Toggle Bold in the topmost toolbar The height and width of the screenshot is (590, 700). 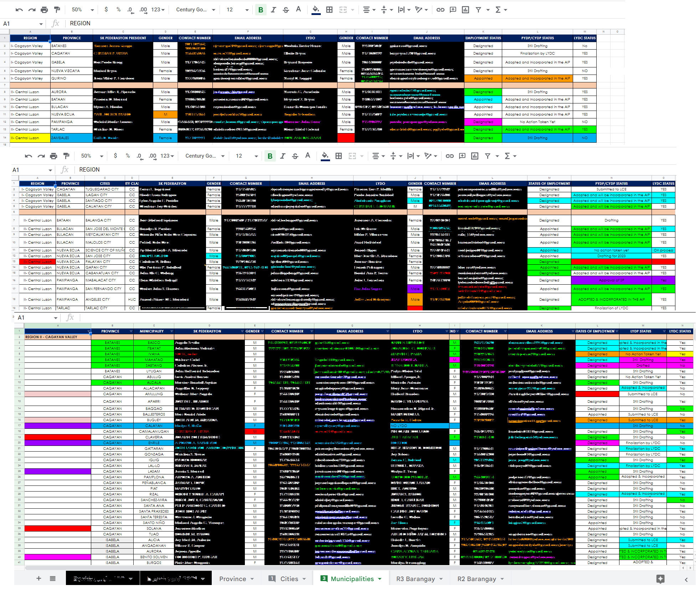tap(261, 10)
